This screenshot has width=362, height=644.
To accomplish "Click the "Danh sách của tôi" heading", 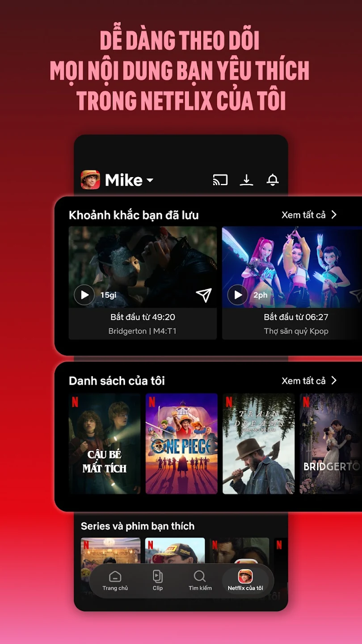I will pos(117,381).
